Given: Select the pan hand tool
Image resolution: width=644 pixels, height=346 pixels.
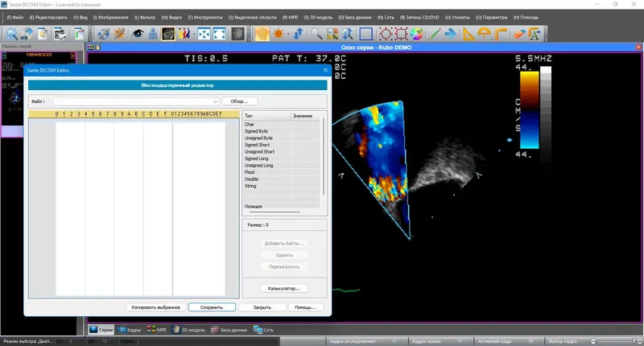Looking at the screenshot, I should point(262,34).
